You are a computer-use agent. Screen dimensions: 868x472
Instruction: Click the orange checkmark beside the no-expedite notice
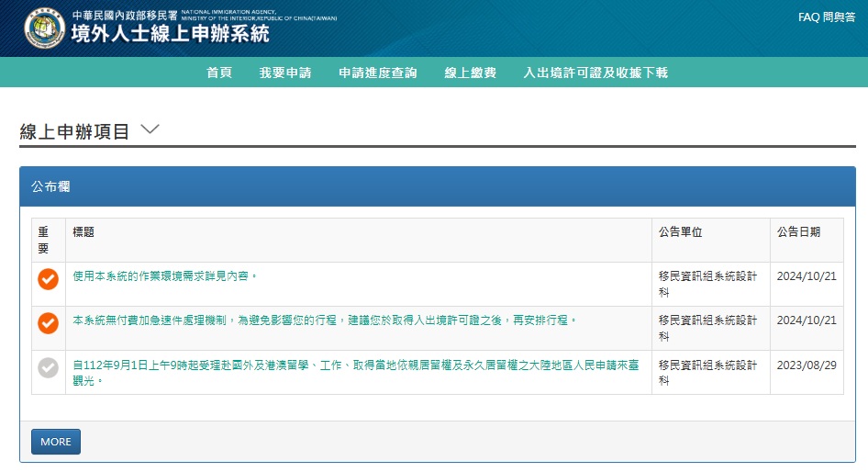point(48,323)
